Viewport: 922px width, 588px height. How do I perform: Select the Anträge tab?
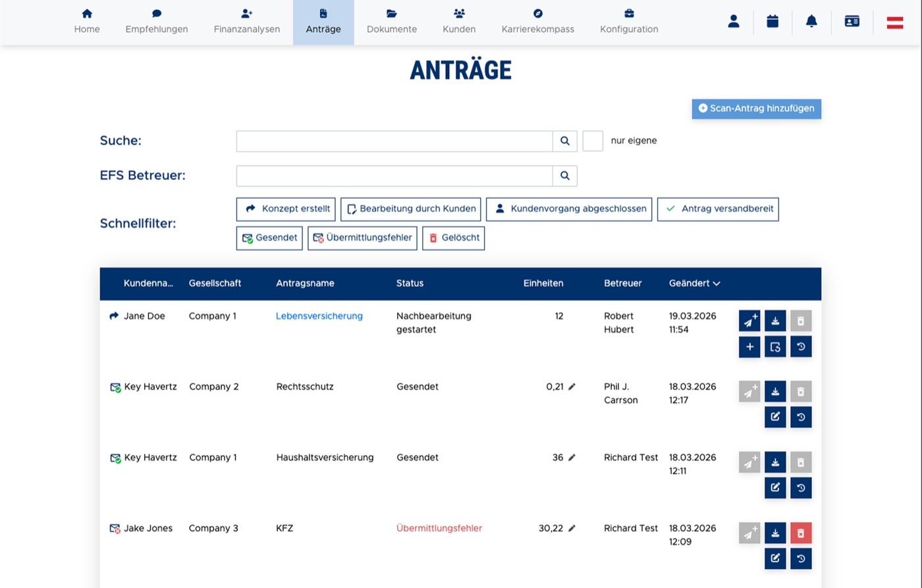(323, 22)
